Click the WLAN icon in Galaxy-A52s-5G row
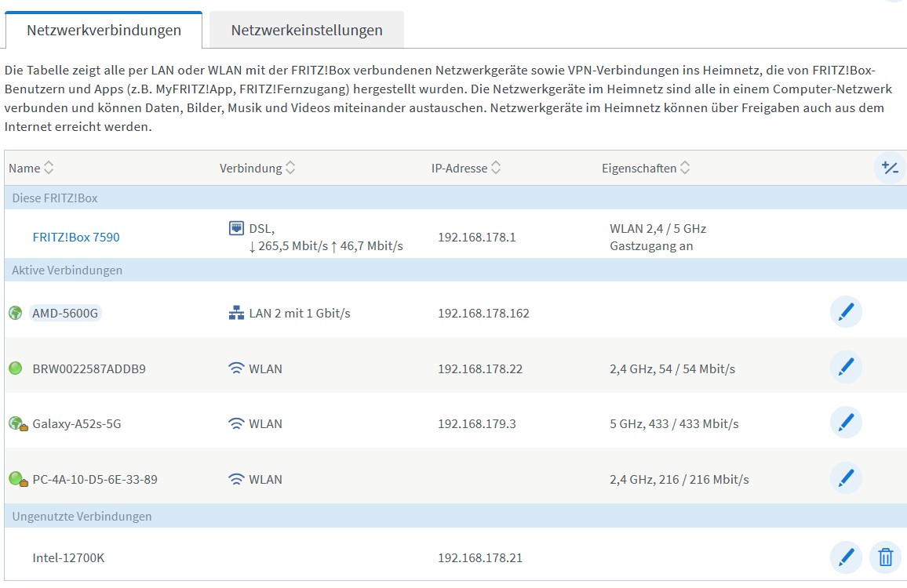 pyautogui.click(x=236, y=424)
